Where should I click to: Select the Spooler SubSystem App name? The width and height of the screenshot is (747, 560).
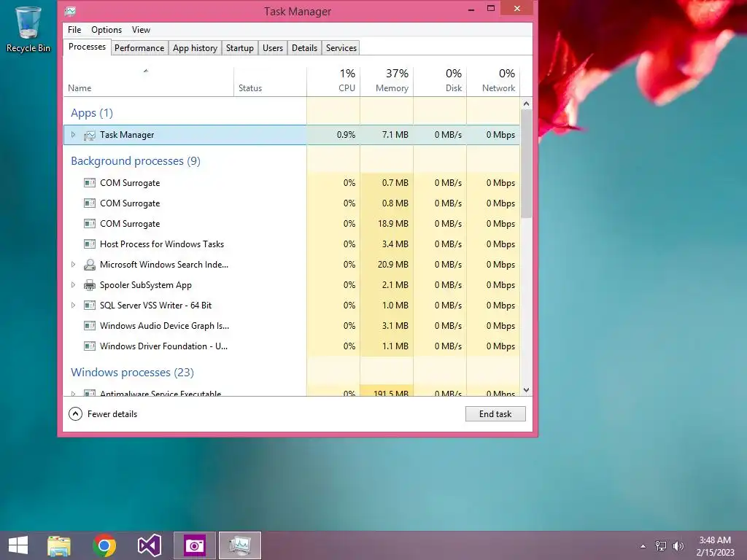(x=146, y=285)
